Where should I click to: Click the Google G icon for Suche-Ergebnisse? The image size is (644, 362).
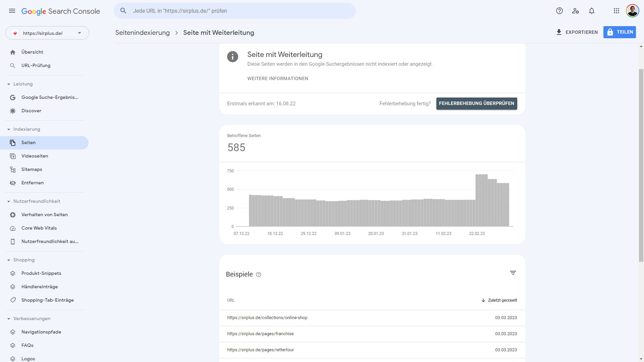coord(13,98)
